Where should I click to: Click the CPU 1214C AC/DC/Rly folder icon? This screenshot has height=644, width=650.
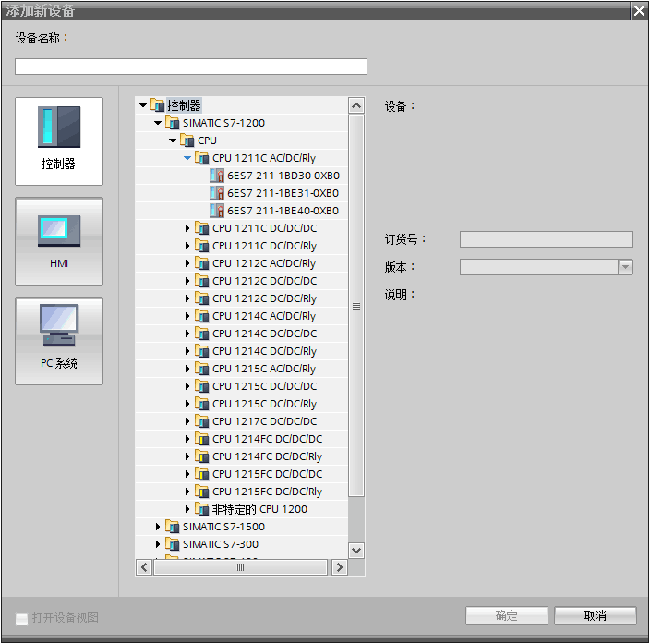(202, 316)
